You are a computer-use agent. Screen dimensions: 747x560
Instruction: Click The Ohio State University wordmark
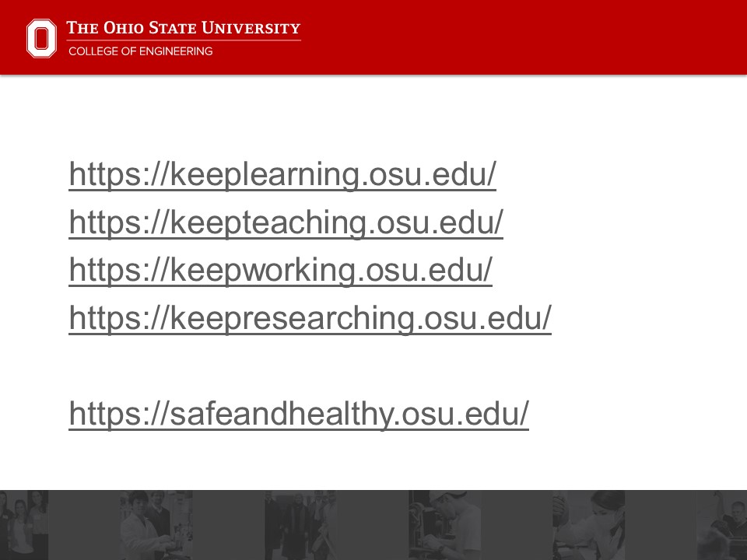[x=183, y=29]
